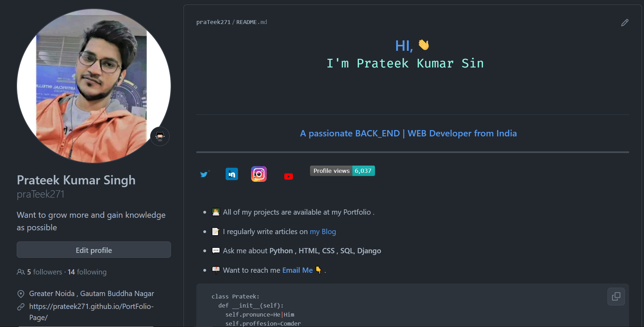The height and width of the screenshot is (327, 644).
Task: Click the pencil edit README icon
Action: [625, 23]
